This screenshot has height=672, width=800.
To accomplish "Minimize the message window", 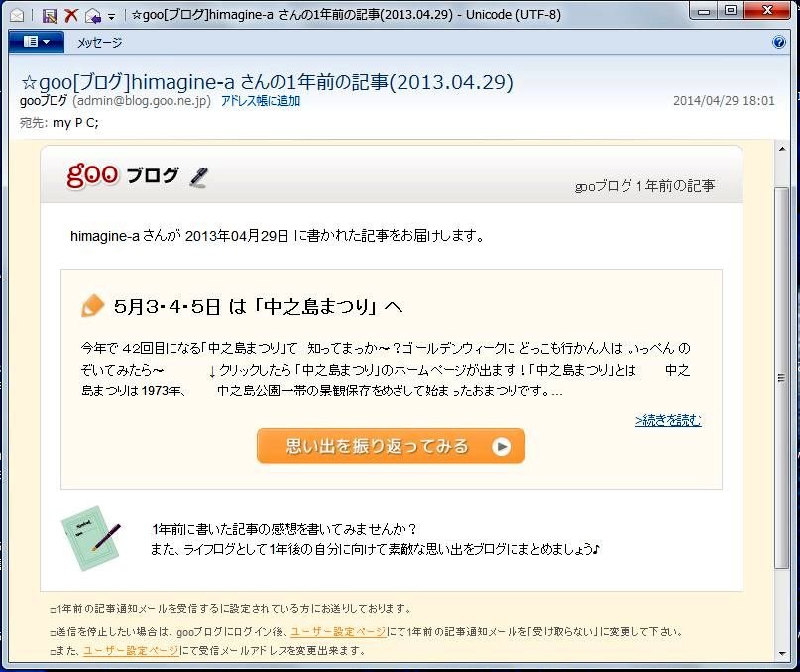I will coord(705,11).
